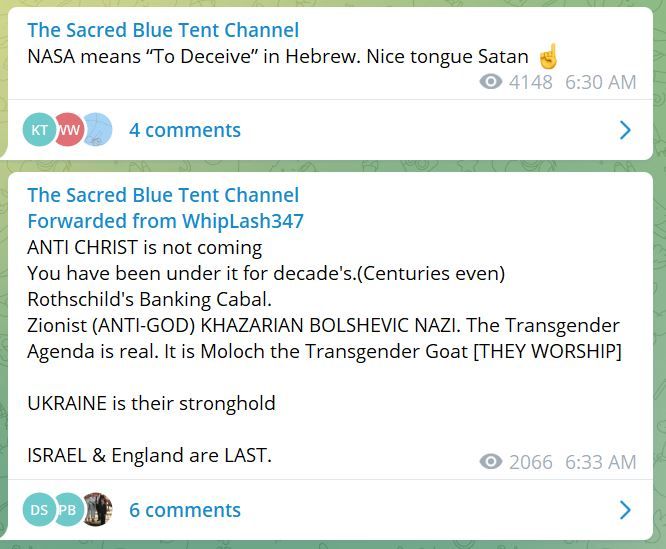Click the eye views icon beside 2066

[491, 462]
